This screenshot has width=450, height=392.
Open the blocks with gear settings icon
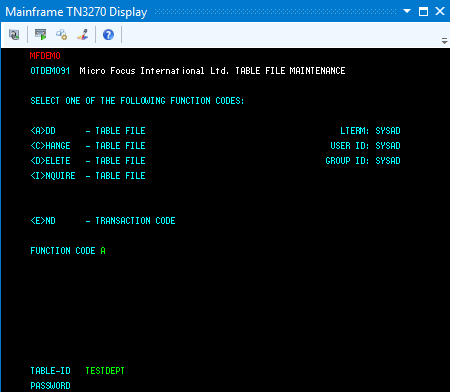coord(62,35)
